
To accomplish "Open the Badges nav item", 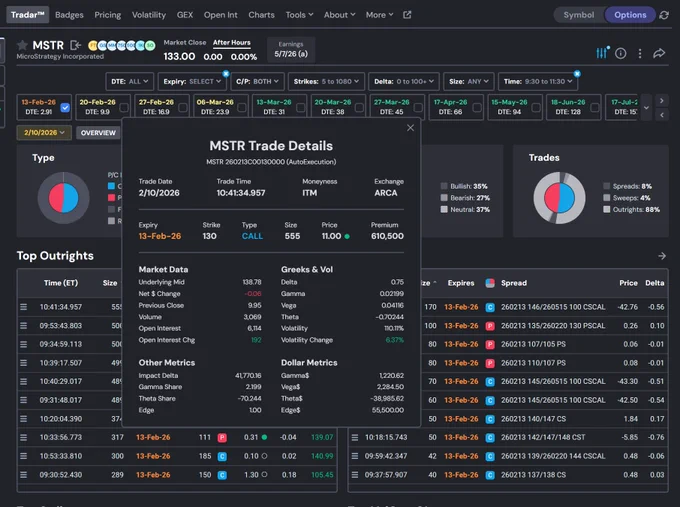I will pyautogui.click(x=69, y=15).
